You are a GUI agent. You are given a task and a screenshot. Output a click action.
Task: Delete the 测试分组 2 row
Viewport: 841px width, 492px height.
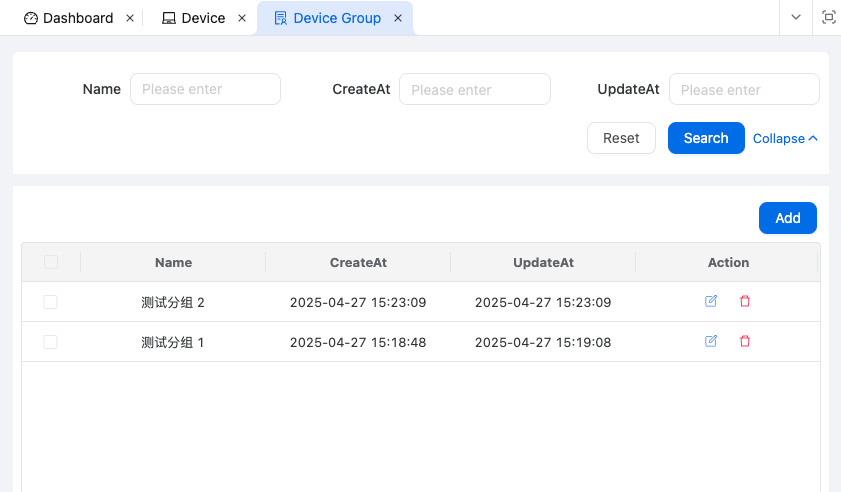point(744,301)
